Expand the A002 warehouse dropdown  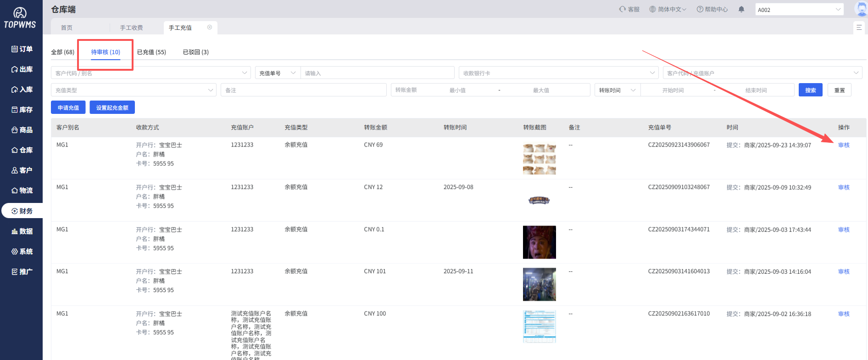click(x=799, y=10)
